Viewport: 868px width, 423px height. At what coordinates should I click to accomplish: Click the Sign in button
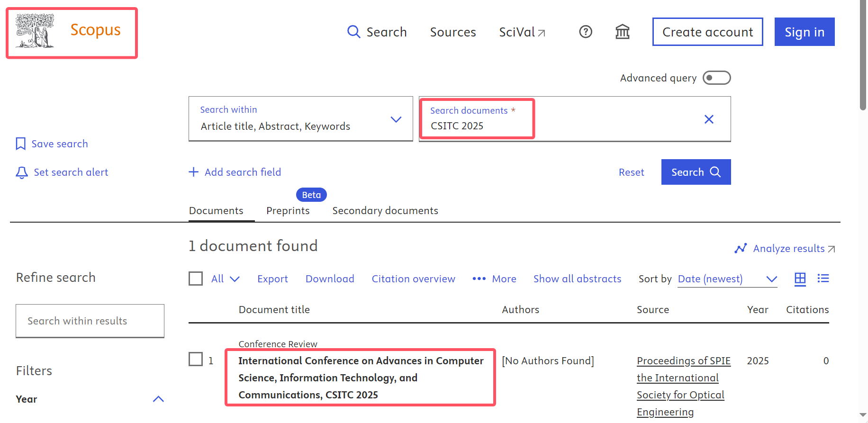tap(805, 32)
